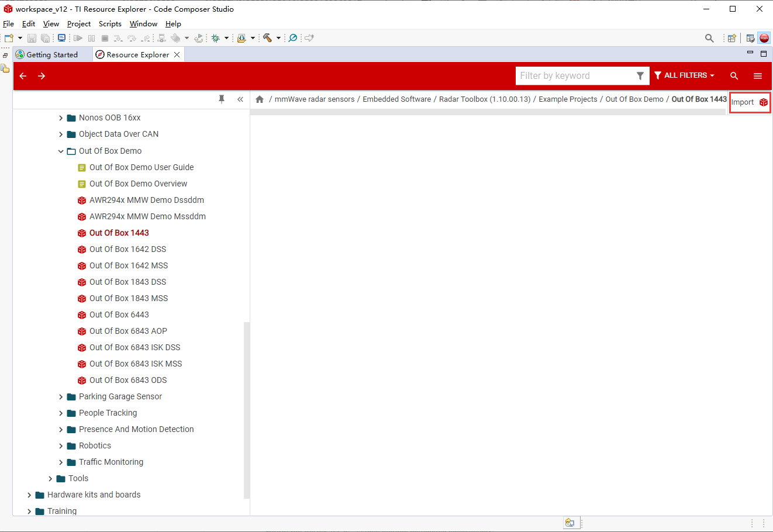Click the Step Into toolbar icon
This screenshot has height=532, width=773.
[x=118, y=38]
